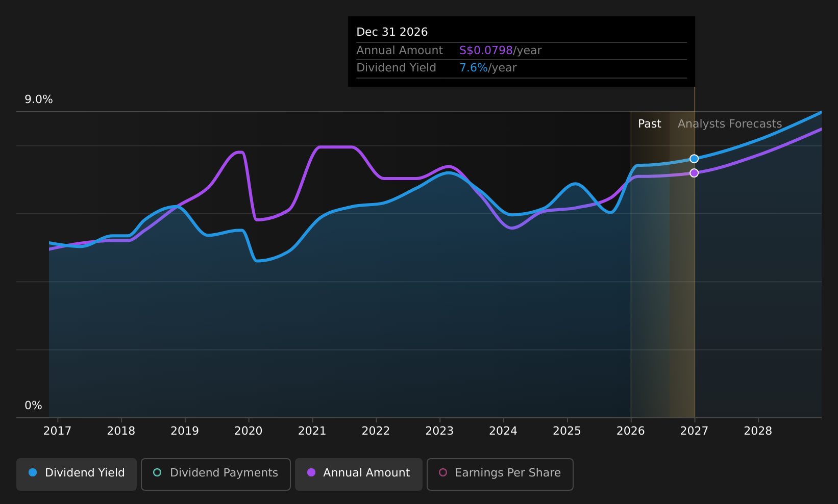Click the teal Dividend Payments ring icon
Viewport: 838px width, 504px height.
click(x=157, y=472)
